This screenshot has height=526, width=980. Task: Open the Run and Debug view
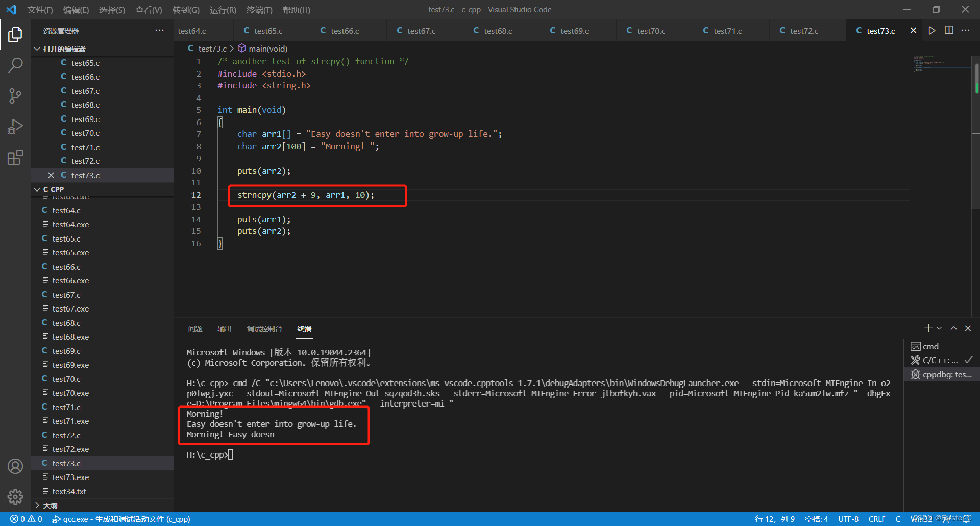pyautogui.click(x=15, y=126)
